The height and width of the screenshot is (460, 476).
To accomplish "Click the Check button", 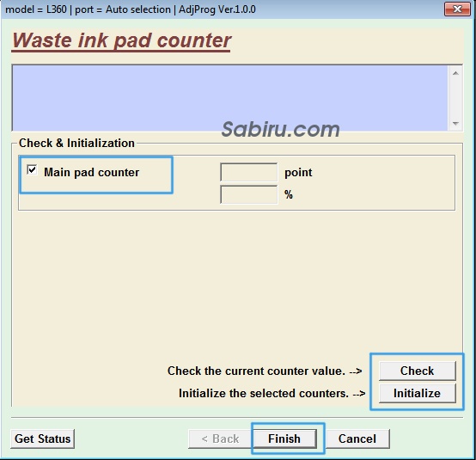I will tap(418, 371).
